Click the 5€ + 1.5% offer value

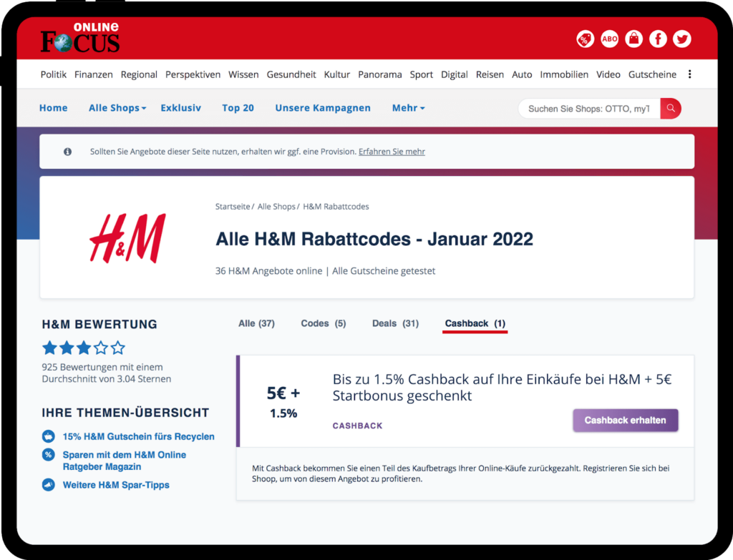click(x=283, y=402)
